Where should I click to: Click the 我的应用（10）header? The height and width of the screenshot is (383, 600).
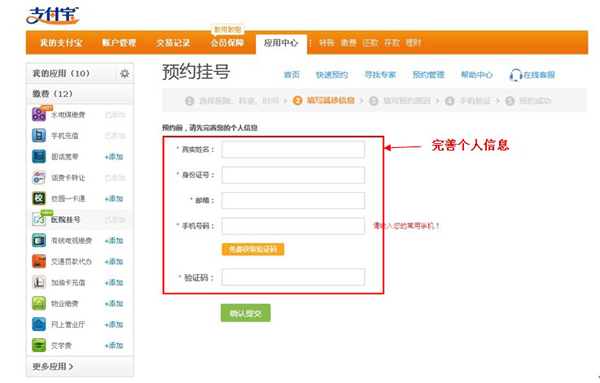coord(61,73)
